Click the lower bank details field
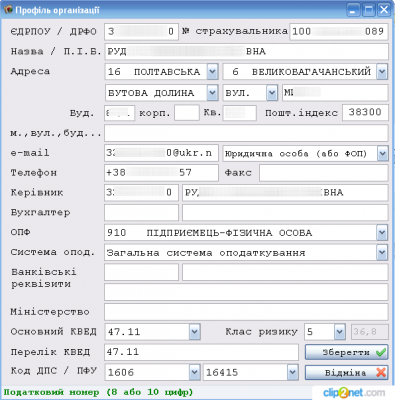The height and width of the screenshot is (400, 395). coord(246,292)
